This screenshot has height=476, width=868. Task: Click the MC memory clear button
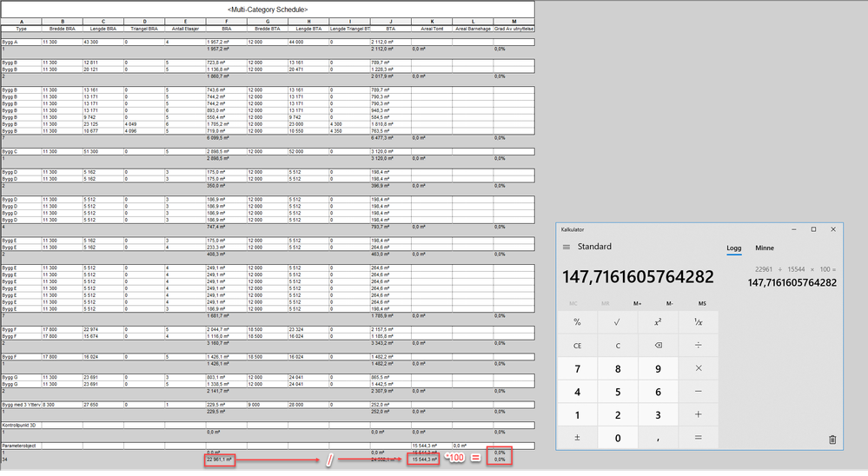pos(573,303)
